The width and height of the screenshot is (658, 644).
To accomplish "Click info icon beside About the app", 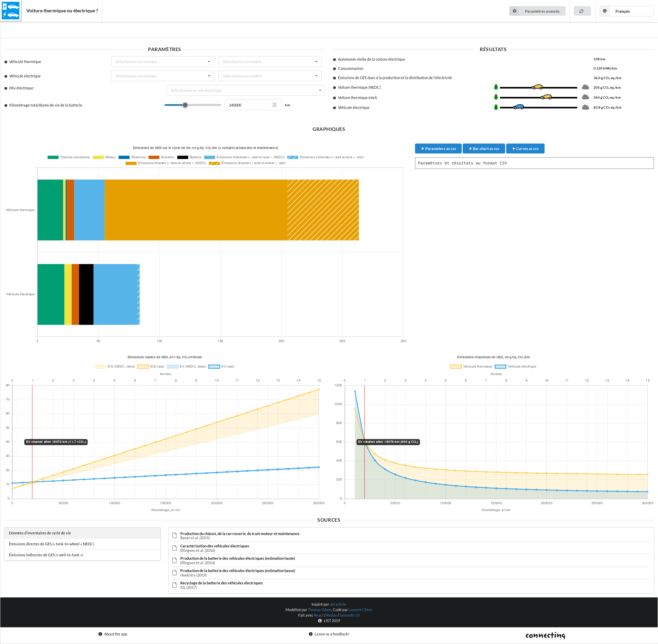I will 100,634.
